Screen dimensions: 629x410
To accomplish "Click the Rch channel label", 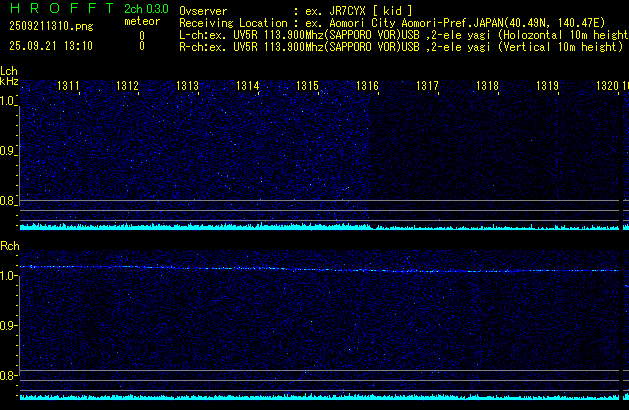I will point(9,246).
